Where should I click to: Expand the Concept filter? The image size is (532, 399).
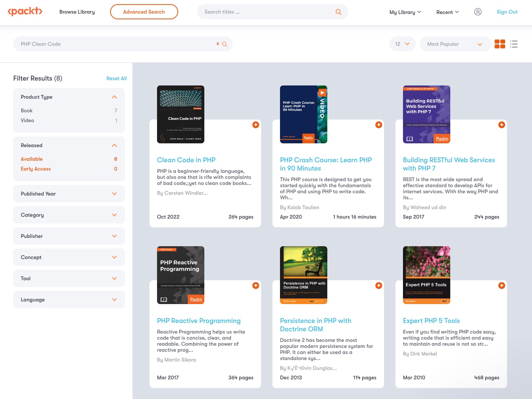(69, 257)
